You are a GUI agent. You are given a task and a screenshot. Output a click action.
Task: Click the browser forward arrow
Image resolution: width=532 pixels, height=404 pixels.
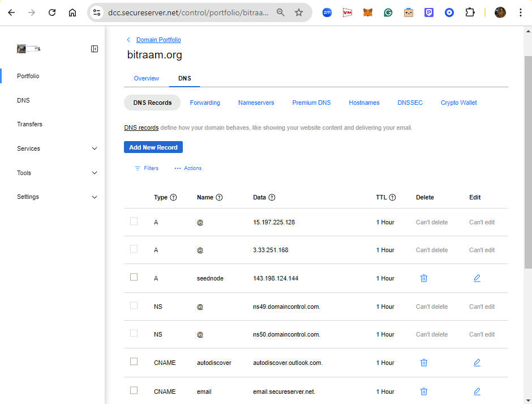click(x=32, y=12)
